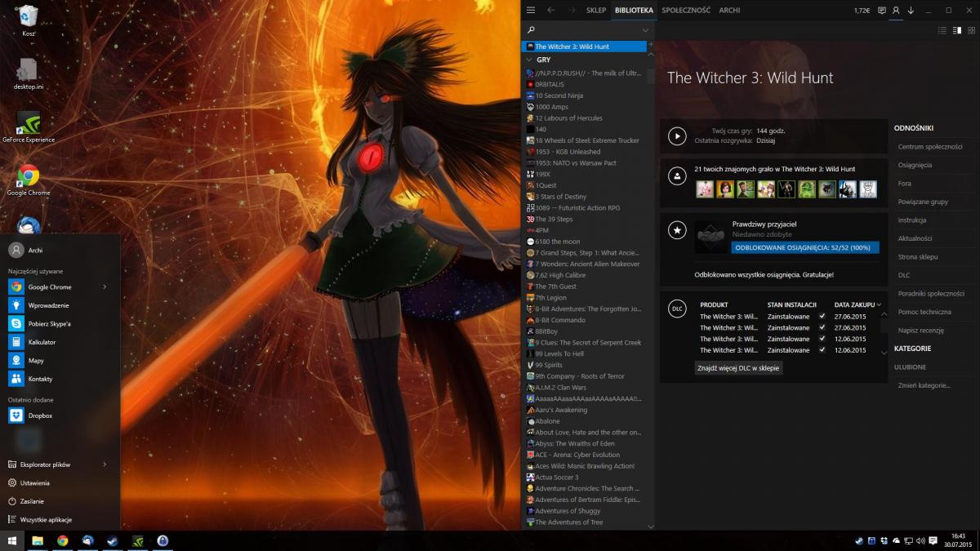Click the friends circle icon in Witcher panel

tap(677, 176)
